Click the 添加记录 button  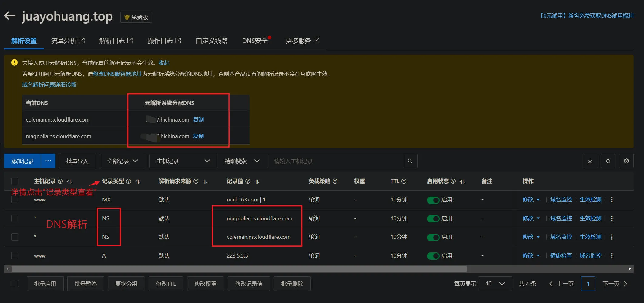pyautogui.click(x=22, y=161)
